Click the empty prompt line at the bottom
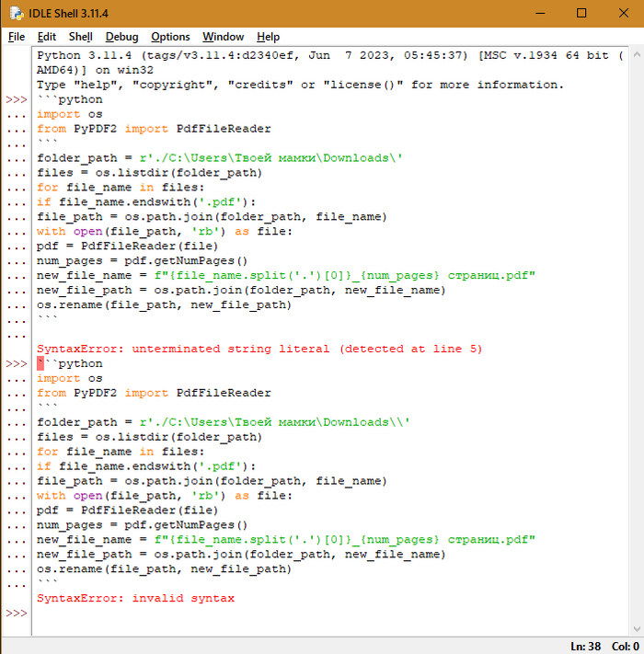 (329, 614)
